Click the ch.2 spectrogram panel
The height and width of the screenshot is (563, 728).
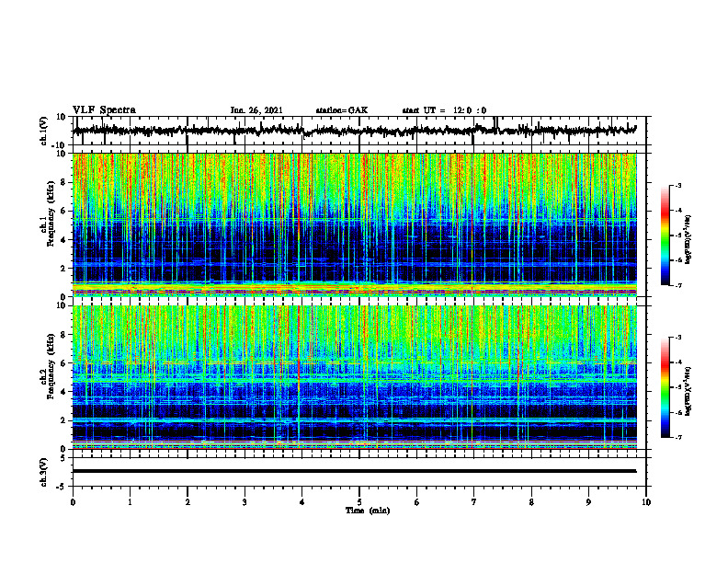click(355, 377)
